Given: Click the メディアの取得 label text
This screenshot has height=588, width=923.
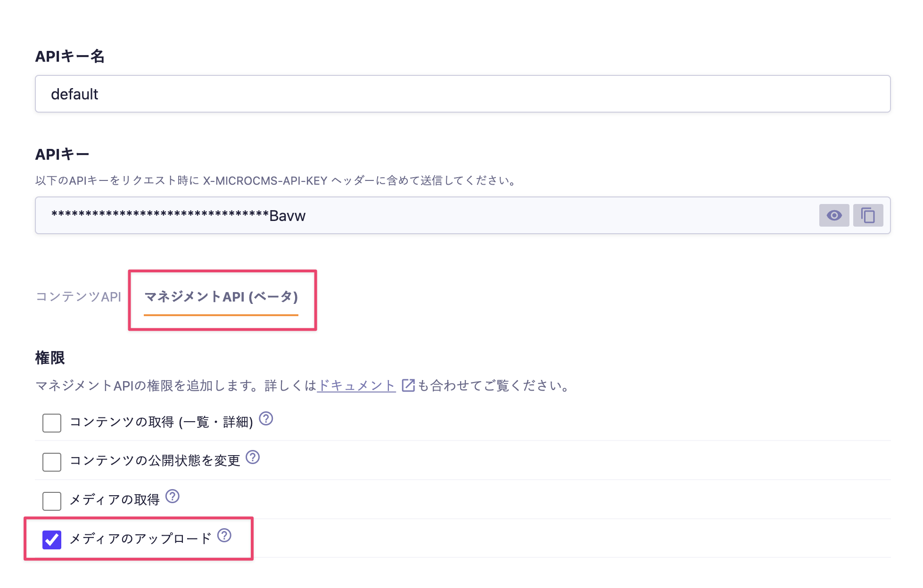Looking at the screenshot, I should tap(115, 499).
